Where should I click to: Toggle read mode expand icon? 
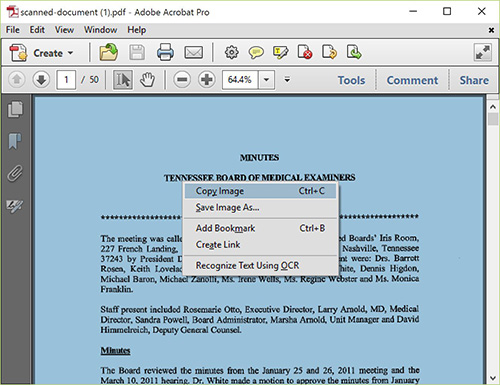coord(482,52)
